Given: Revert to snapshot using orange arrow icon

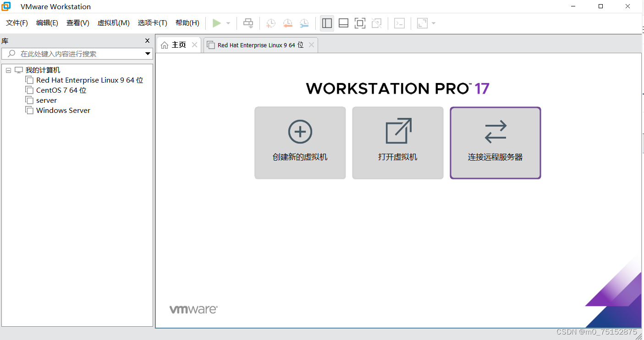Looking at the screenshot, I should tap(287, 23).
